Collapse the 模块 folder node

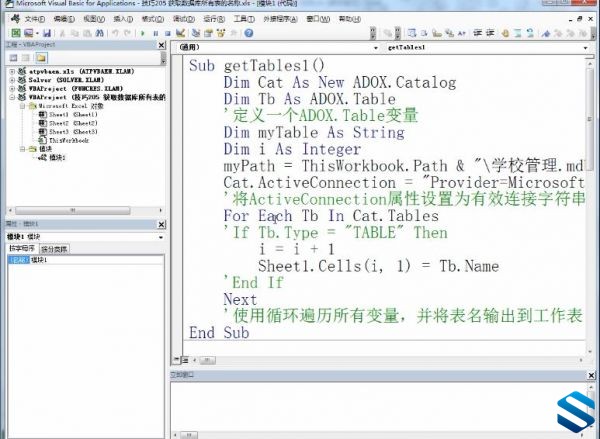(x=22, y=149)
